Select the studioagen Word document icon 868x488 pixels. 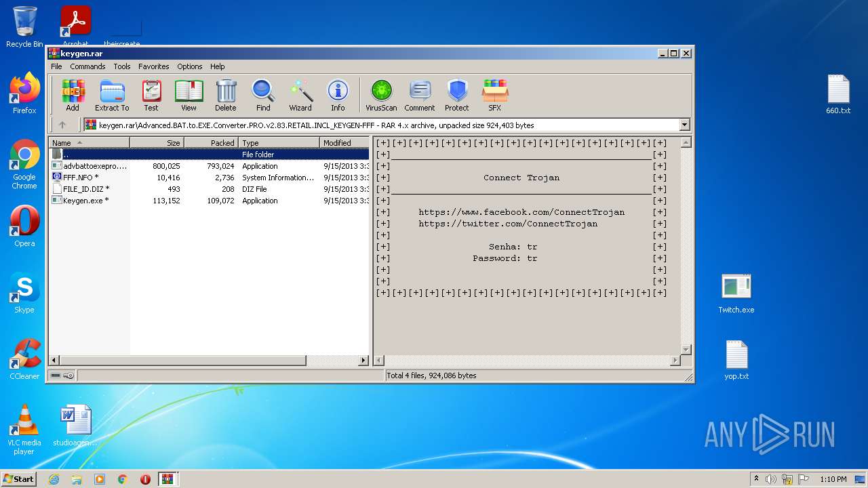[x=75, y=426]
